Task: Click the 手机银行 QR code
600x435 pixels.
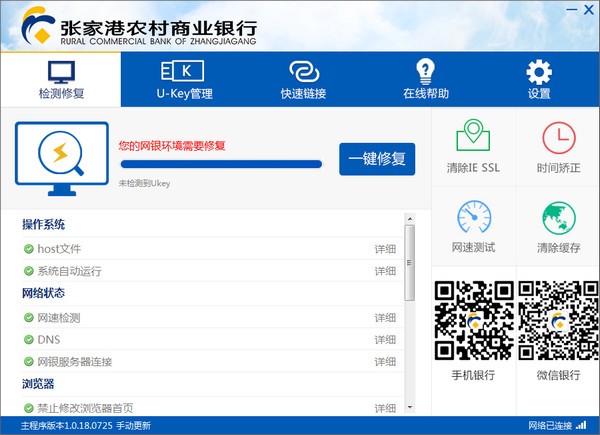Action: click(474, 320)
